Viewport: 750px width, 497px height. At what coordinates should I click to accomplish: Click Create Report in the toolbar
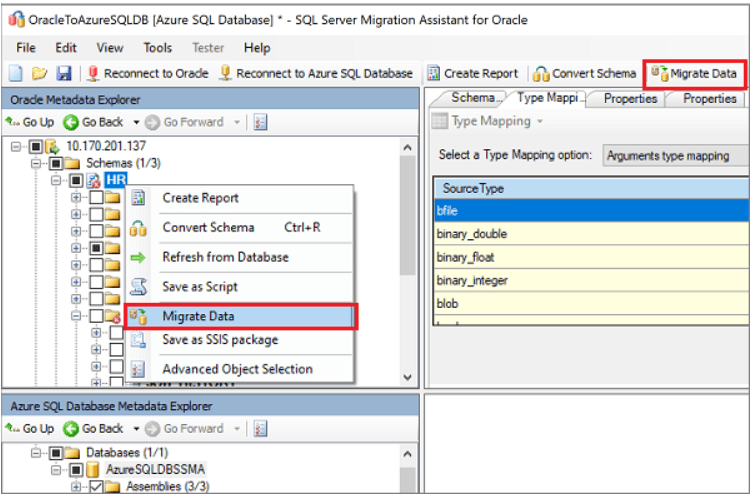pos(473,73)
